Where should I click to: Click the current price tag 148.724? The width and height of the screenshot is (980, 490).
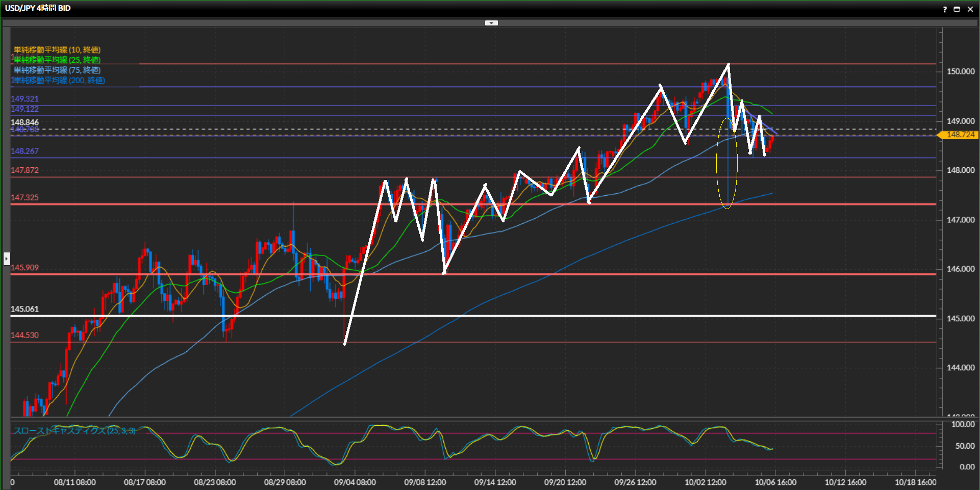[960, 135]
